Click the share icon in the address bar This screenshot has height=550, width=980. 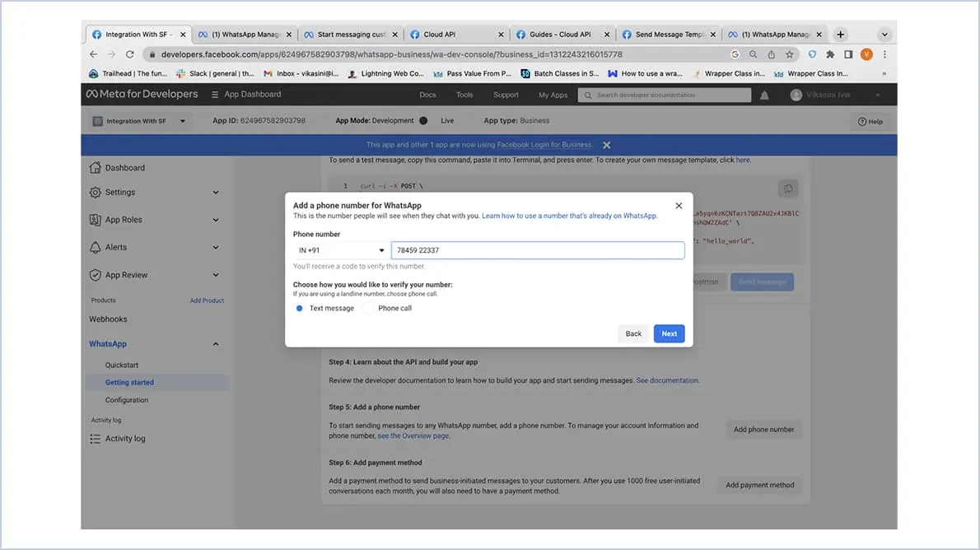pyautogui.click(x=772, y=54)
